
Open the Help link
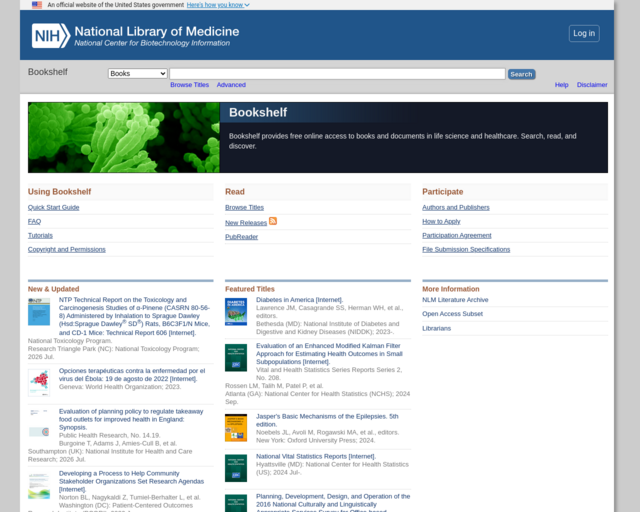coord(561,85)
